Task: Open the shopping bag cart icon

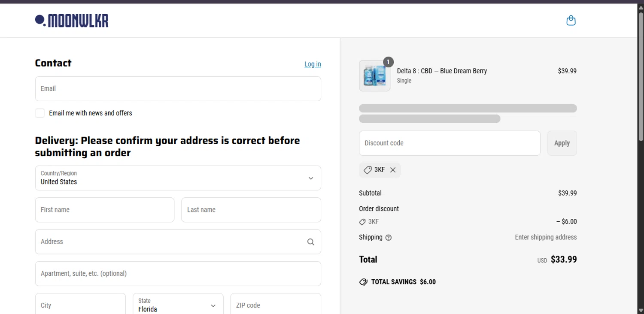Action: [571, 21]
